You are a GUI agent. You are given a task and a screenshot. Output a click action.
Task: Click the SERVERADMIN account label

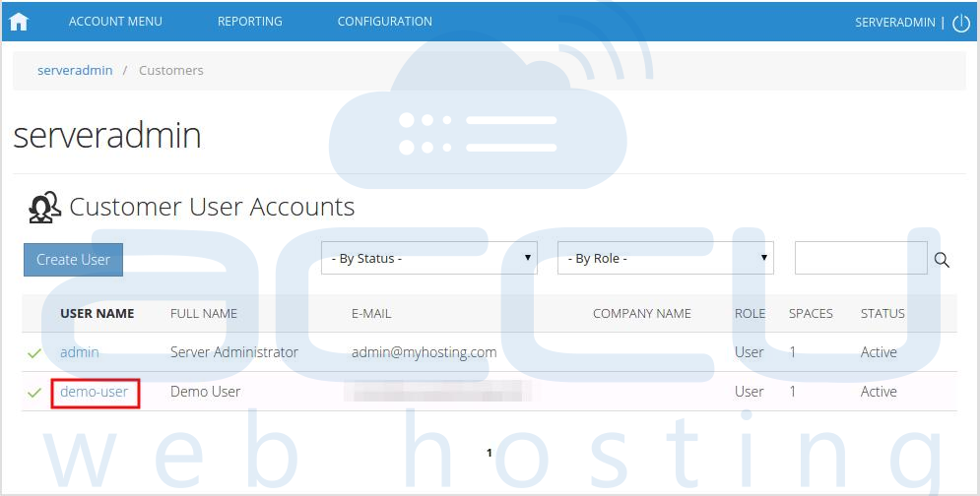(x=895, y=23)
